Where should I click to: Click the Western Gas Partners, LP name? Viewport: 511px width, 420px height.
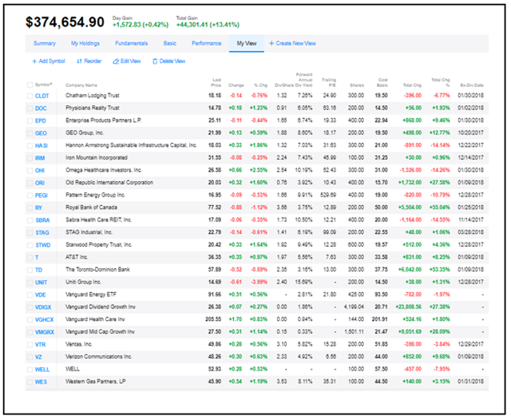point(96,382)
